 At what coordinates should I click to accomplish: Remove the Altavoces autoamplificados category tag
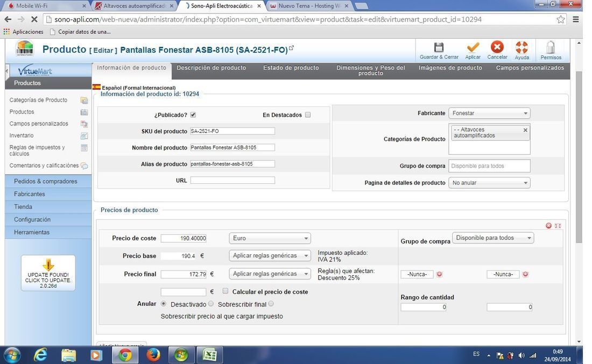pyautogui.click(x=525, y=130)
